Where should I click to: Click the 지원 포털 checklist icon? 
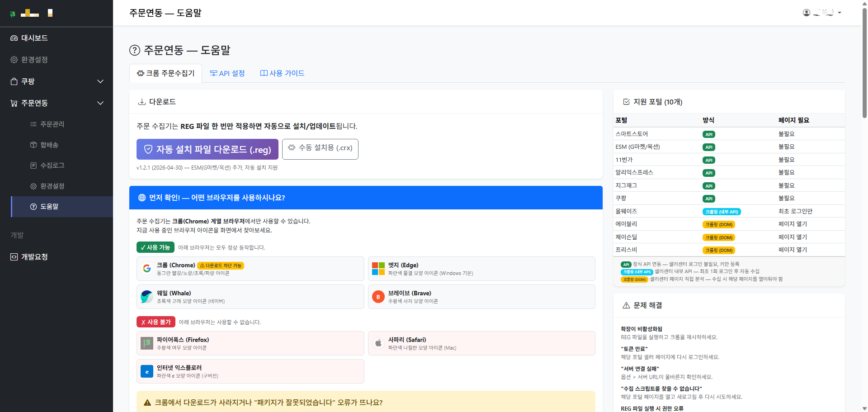[626, 102]
